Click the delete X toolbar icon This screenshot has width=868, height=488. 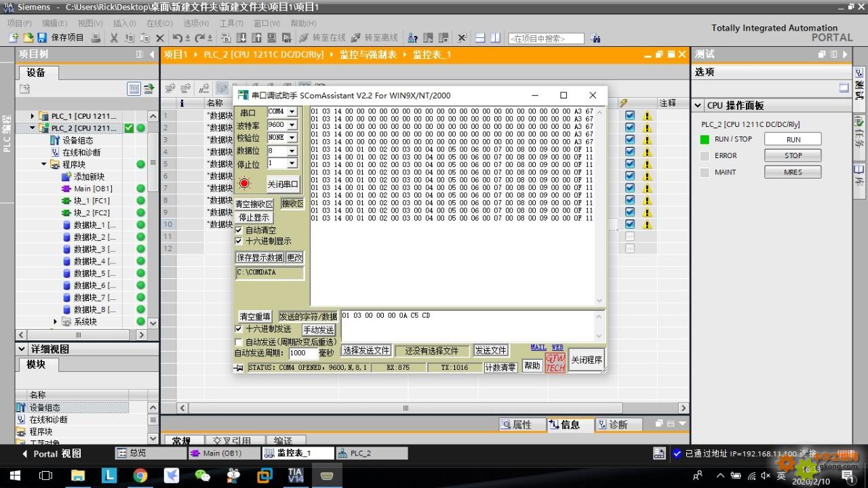coord(160,38)
